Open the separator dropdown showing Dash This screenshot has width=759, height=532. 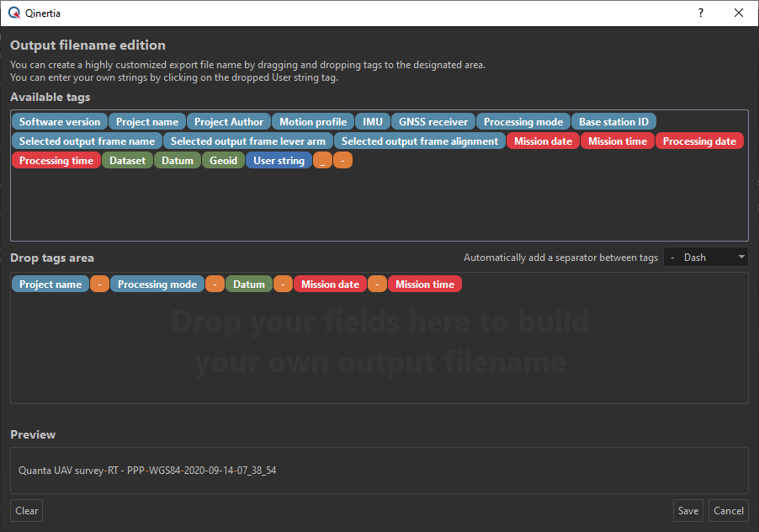pos(706,258)
